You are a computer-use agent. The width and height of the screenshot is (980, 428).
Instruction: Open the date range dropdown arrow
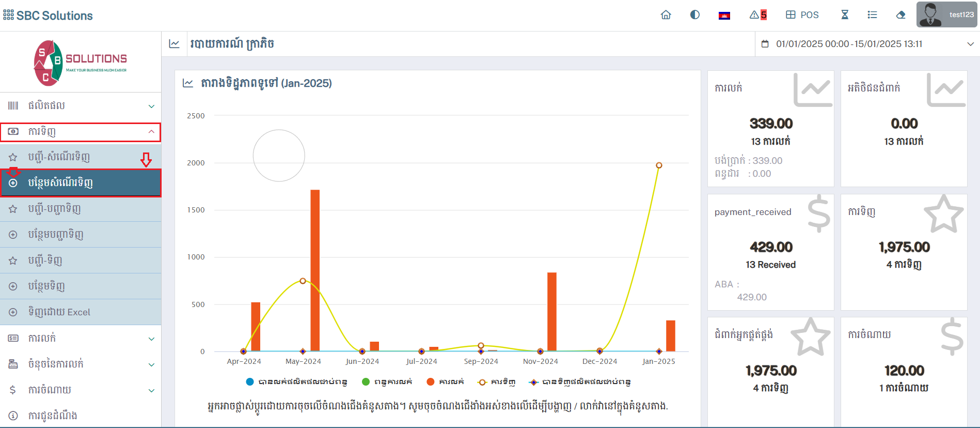[970, 44]
